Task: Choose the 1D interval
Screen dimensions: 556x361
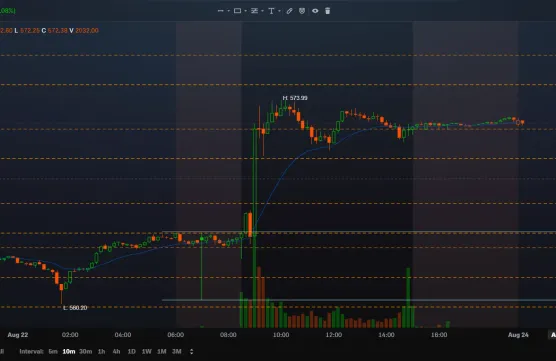Action: pos(132,351)
